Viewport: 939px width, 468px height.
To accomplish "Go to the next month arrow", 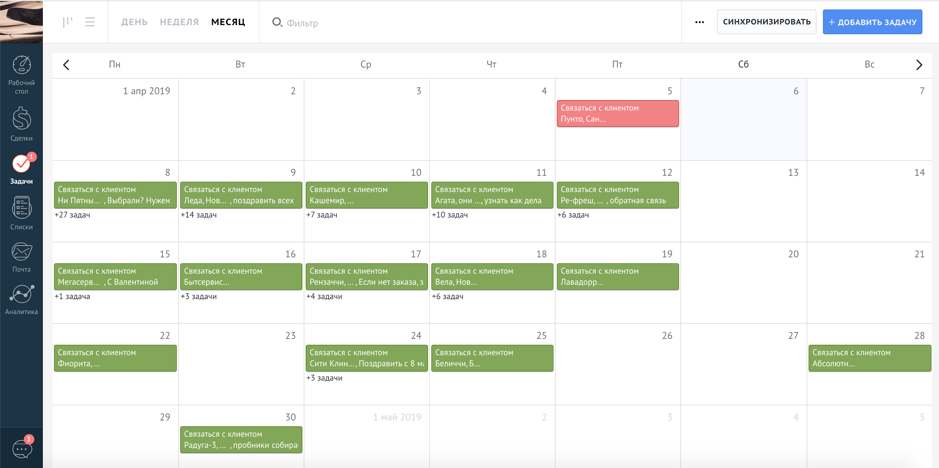I will pyautogui.click(x=919, y=65).
